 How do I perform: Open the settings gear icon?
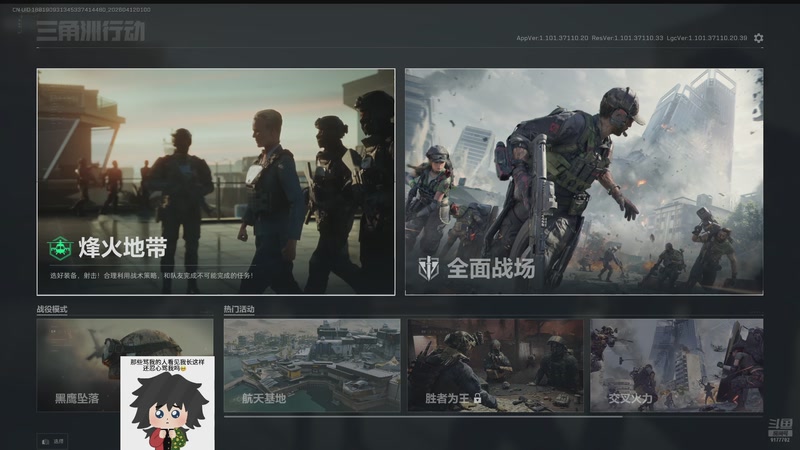click(758, 38)
